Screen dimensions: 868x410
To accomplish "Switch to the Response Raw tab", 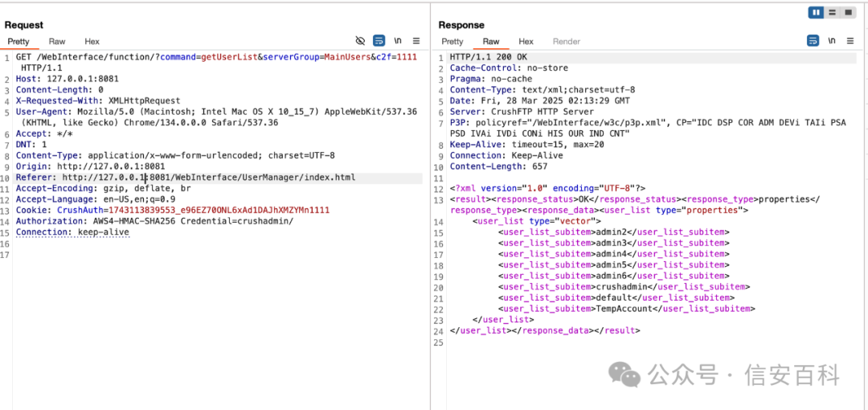I will (x=491, y=42).
